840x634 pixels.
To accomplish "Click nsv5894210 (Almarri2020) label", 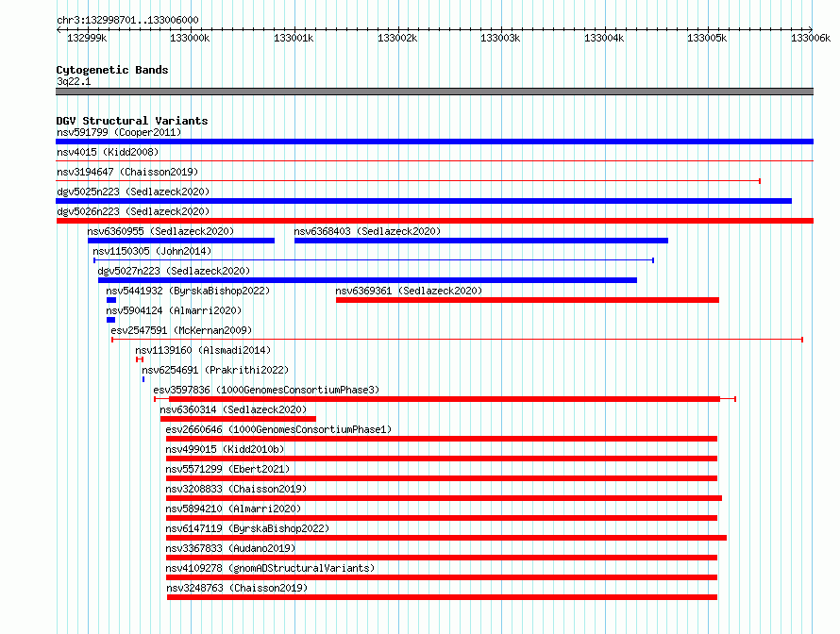I will pyautogui.click(x=233, y=509).
